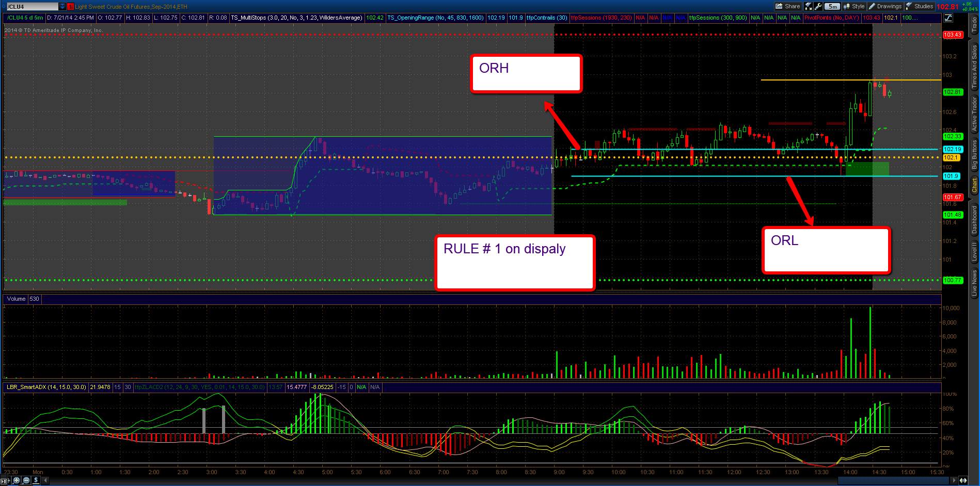Switch to the Level II side tab
980x486 pixels.
974,252
